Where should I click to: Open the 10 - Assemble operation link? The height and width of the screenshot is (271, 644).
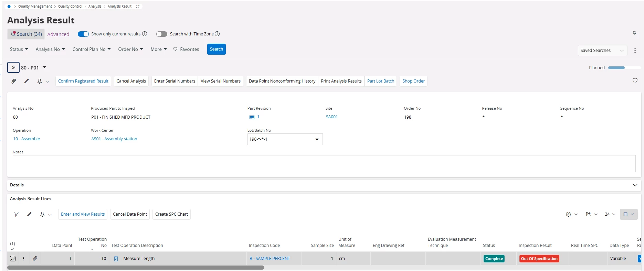point(27,139)
